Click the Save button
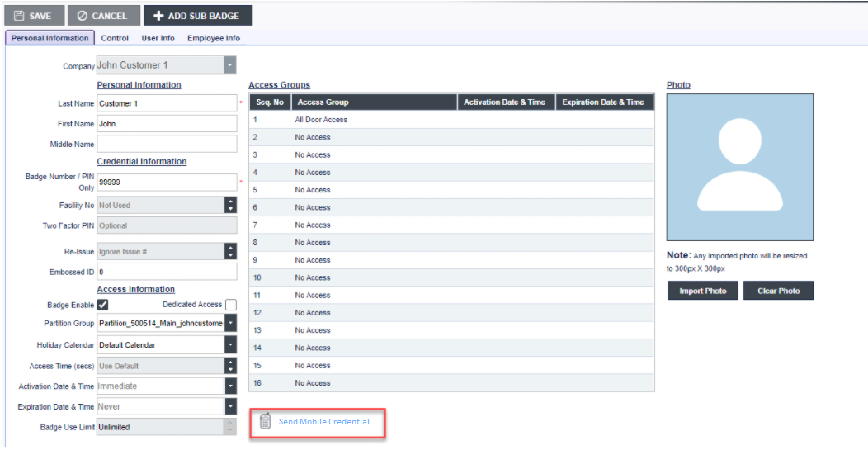Screen dimensions: 868x455 [x=33, y=16]
